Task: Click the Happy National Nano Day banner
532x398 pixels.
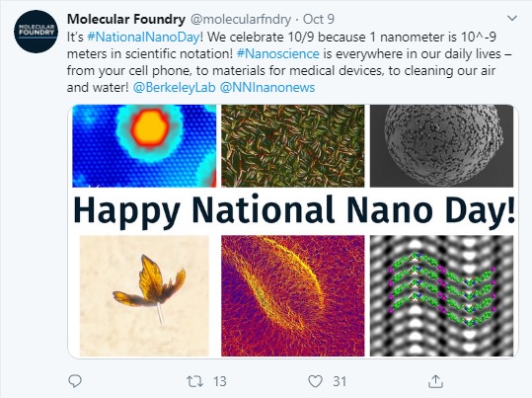Action: click(x=294, y=210)
